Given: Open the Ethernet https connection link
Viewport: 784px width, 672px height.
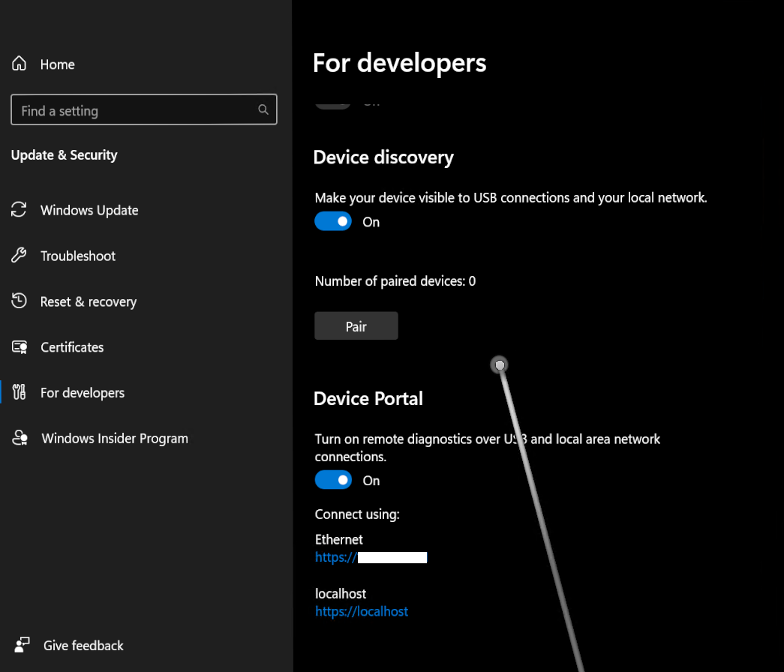Looking at the screenshot, I should pos(371,557).
